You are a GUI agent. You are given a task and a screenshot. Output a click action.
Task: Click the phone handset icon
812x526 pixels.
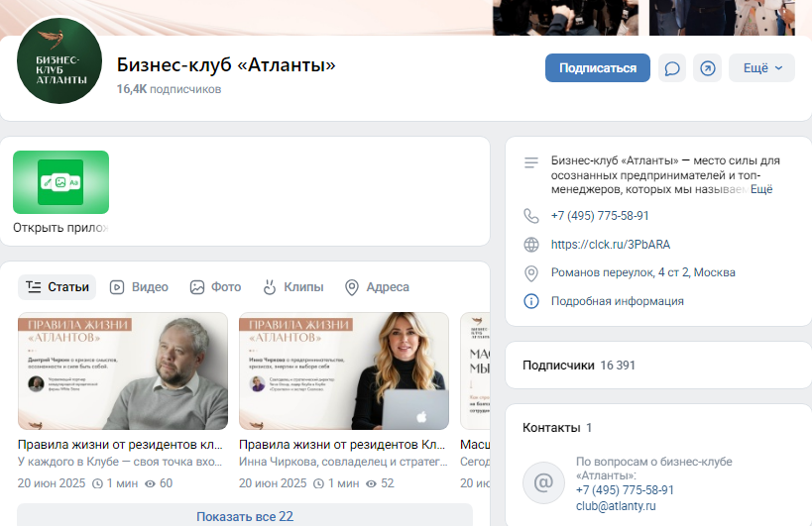(531, 216)
